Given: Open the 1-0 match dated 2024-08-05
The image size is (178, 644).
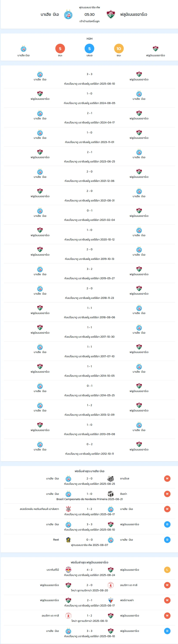Looking at the screenshot, I should click(x=90, y=98).
